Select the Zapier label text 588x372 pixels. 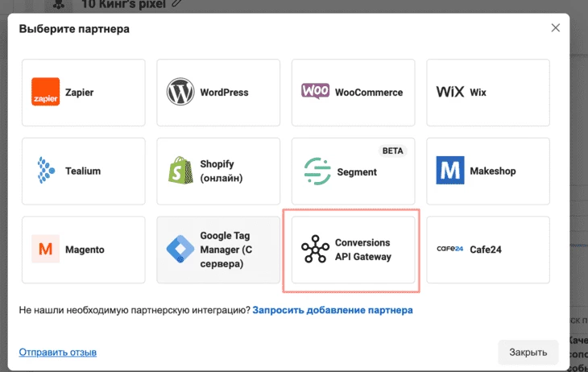pos(80,93)
